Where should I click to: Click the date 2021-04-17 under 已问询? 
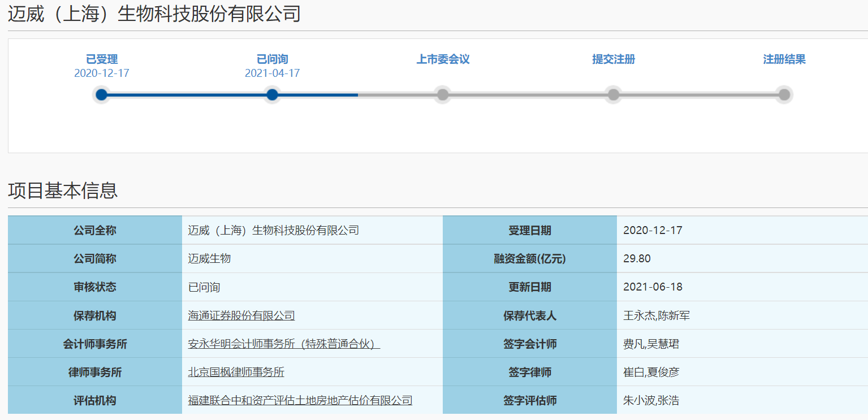pyautogui.click(x=273, y=73)
